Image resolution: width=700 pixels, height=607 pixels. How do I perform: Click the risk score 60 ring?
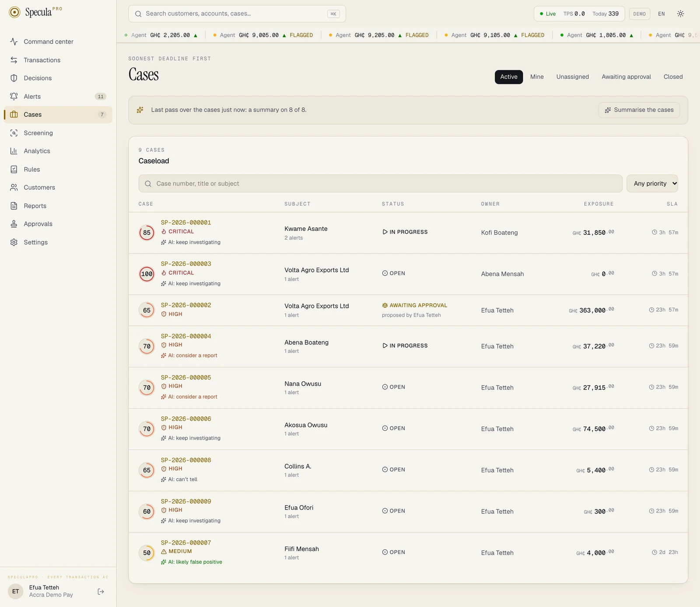click(147, 512)
